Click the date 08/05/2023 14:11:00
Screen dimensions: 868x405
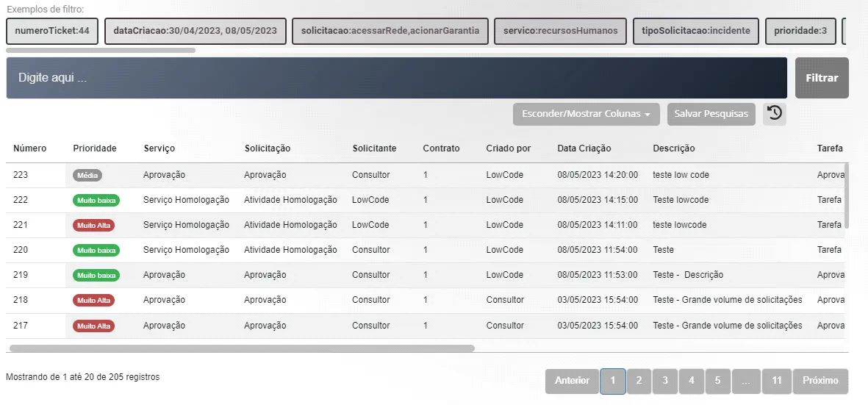point(598,225)
